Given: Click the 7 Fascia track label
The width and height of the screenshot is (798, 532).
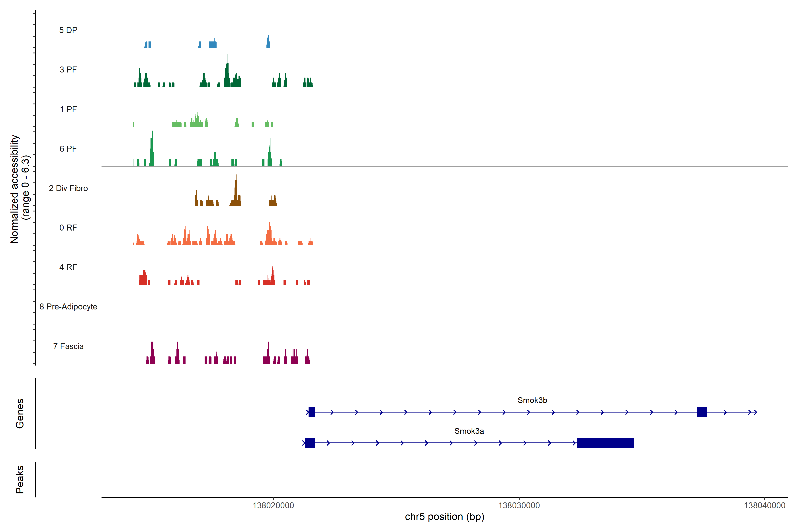Looking at the screenshot, I should tap(68, 346).
